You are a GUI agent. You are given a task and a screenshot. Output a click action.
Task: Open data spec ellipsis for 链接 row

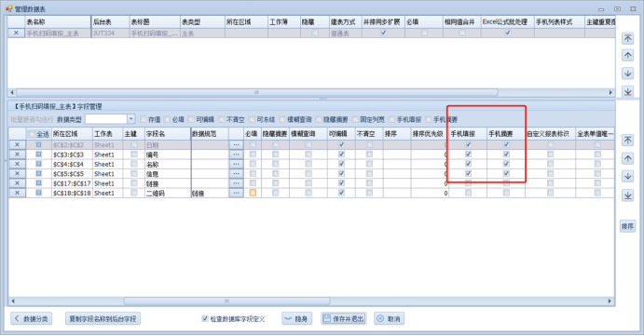point(236,183)
